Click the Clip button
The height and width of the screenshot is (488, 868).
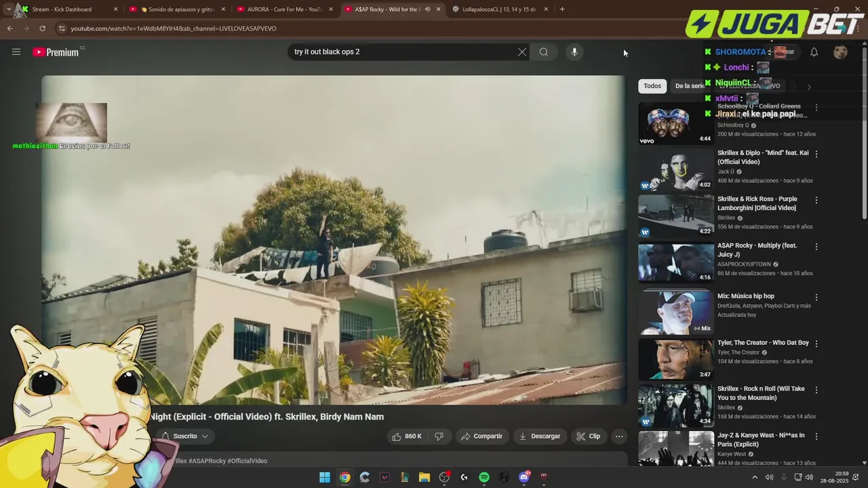pos(589,436)
